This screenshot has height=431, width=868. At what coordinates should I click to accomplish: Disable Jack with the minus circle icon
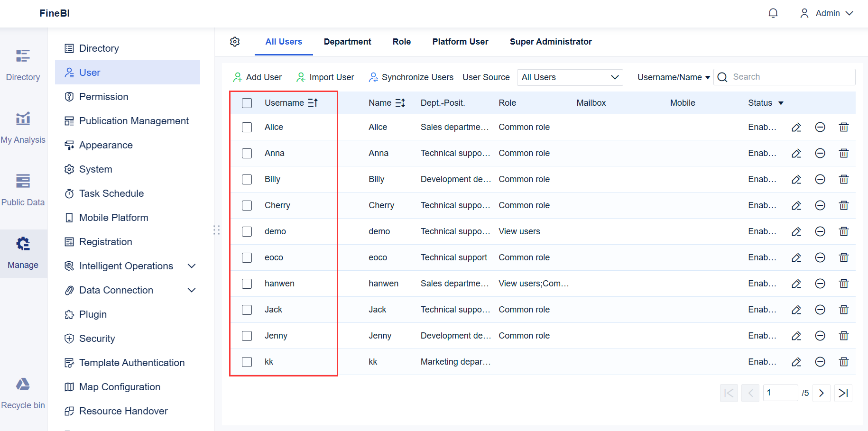coord(820,310)
